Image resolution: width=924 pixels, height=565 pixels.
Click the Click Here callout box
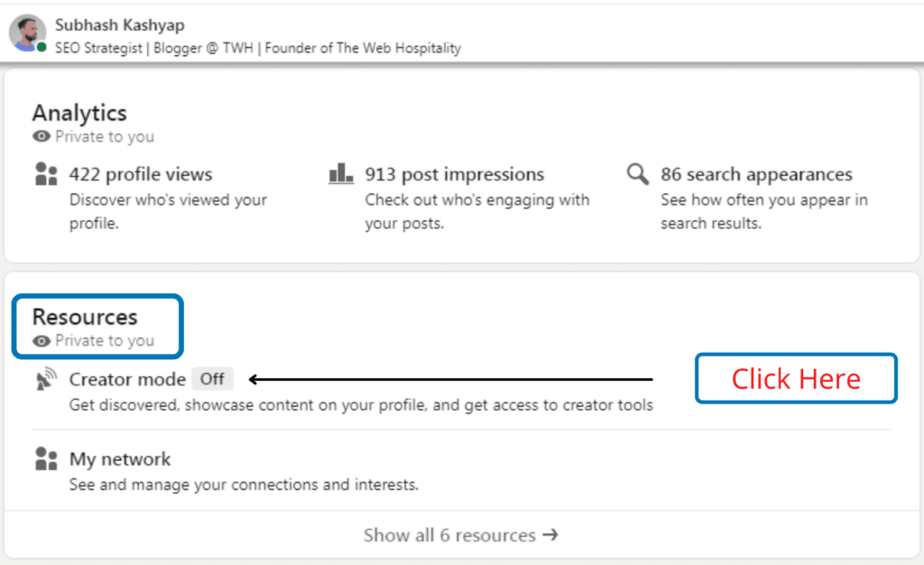click(x=795, y=378)
